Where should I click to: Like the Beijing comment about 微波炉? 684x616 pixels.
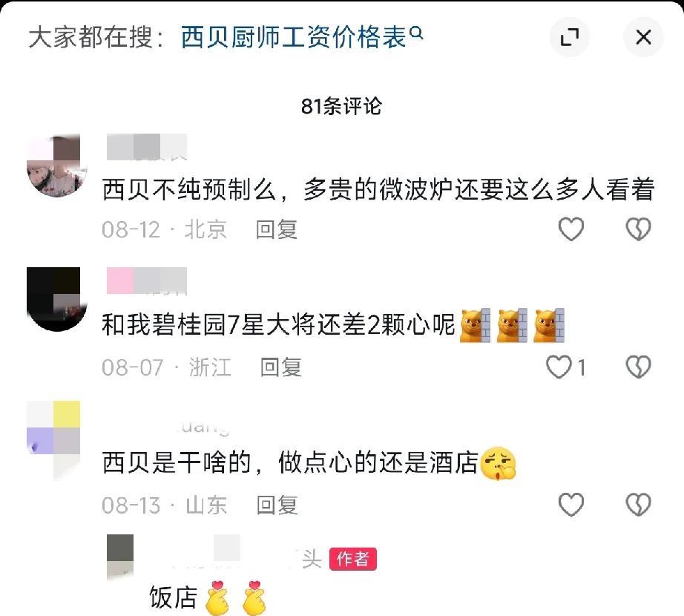571,229
